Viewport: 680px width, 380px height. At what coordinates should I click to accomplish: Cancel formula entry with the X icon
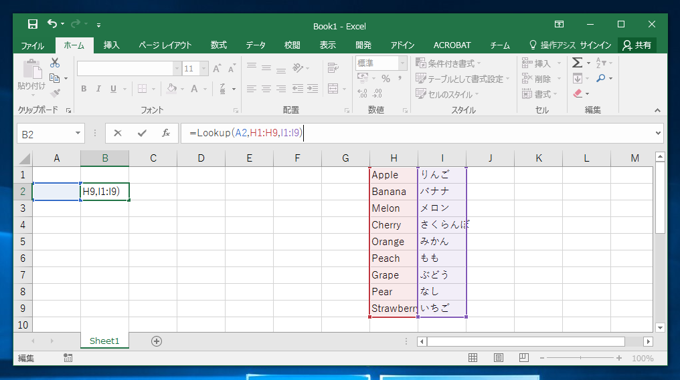(x=118, y=133)
